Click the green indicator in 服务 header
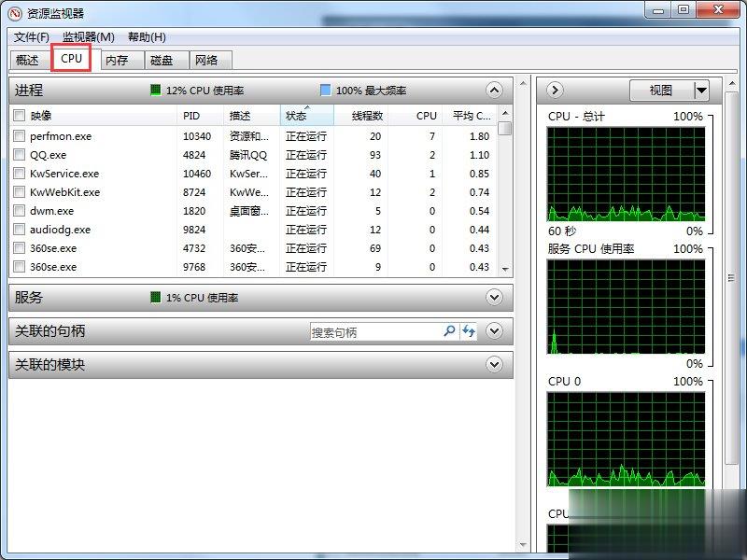This screenshot has height=560, width=747. (x=155, y=298)
